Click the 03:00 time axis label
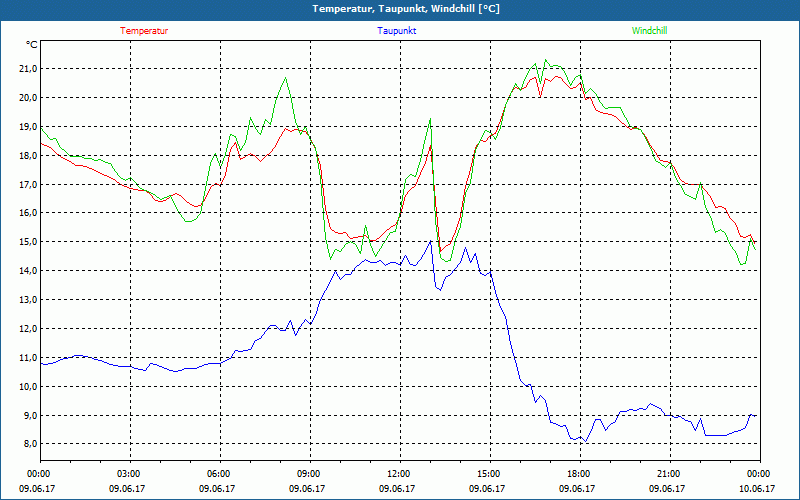Screen dimensions: 800x500 [131, 474]
